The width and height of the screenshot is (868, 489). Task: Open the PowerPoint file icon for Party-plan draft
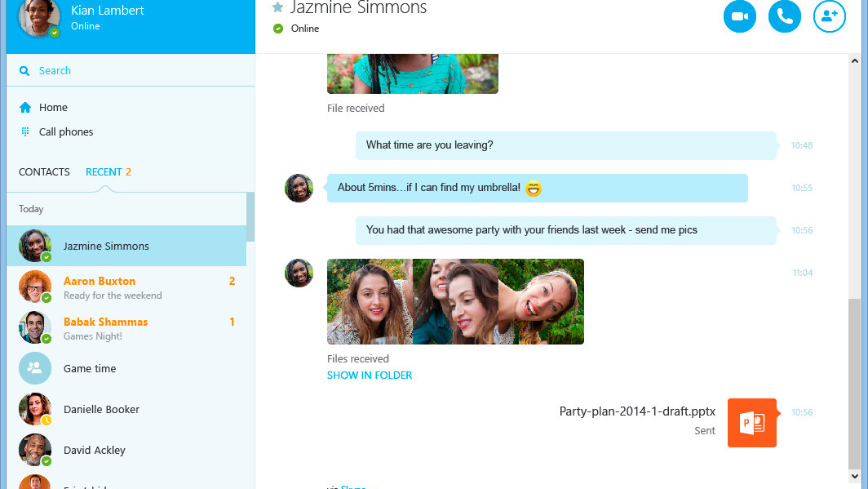point(751,422)
